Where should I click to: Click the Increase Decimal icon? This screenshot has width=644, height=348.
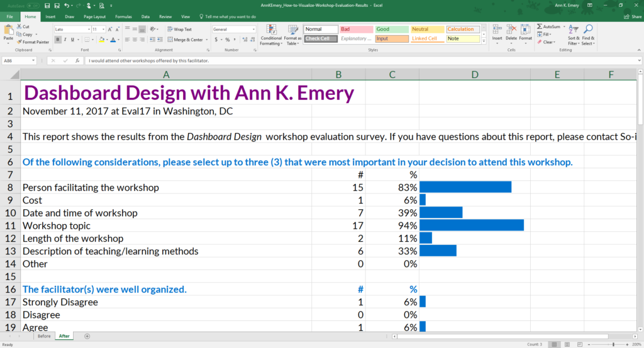pos(245,40)
